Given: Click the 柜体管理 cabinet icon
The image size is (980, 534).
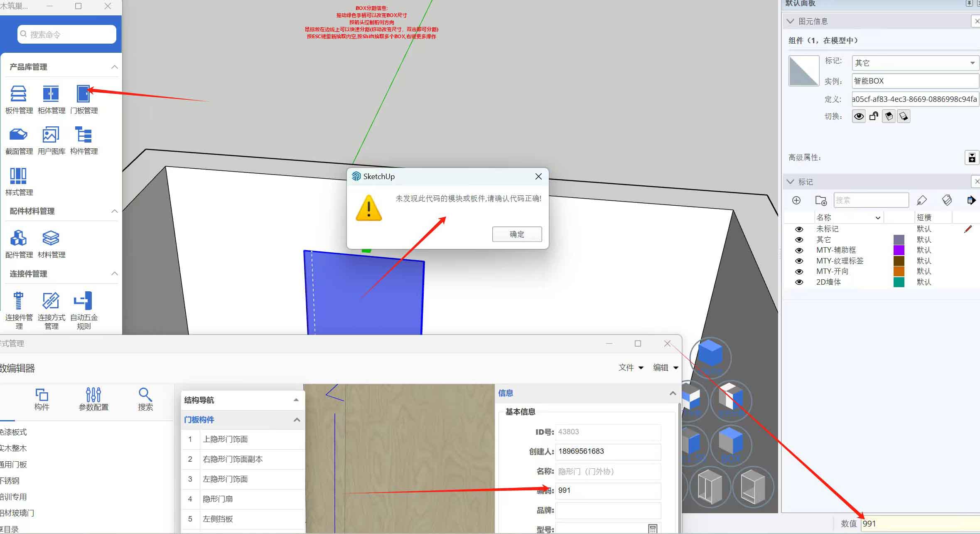Looking at the screenshot, I should (x=51, y=94).
